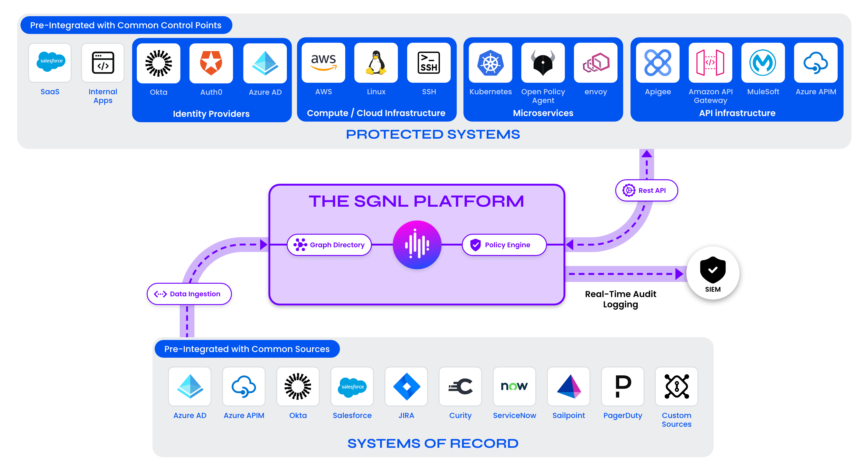Click the SSH terminal icon
This screenshot has width=868, height=475.
(429, 63)
